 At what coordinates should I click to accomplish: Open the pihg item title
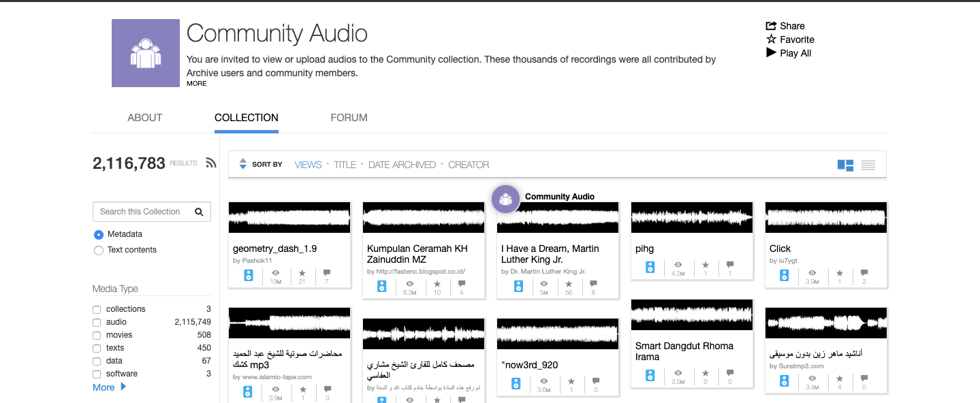click(x=644, y=248)
